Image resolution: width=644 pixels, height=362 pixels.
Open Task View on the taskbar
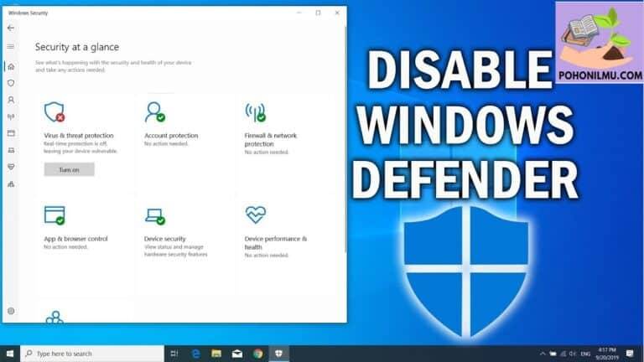174,354
